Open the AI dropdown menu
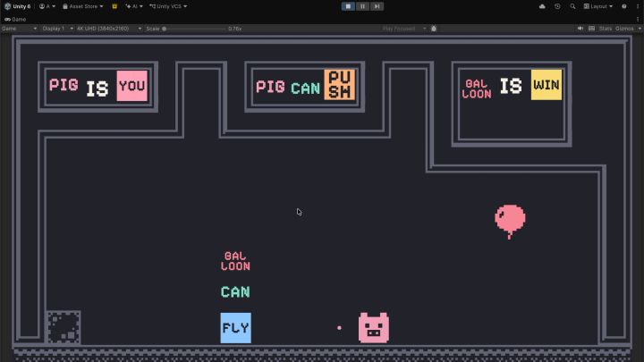Screen dimensions: 644x362 tap(134, 6)
